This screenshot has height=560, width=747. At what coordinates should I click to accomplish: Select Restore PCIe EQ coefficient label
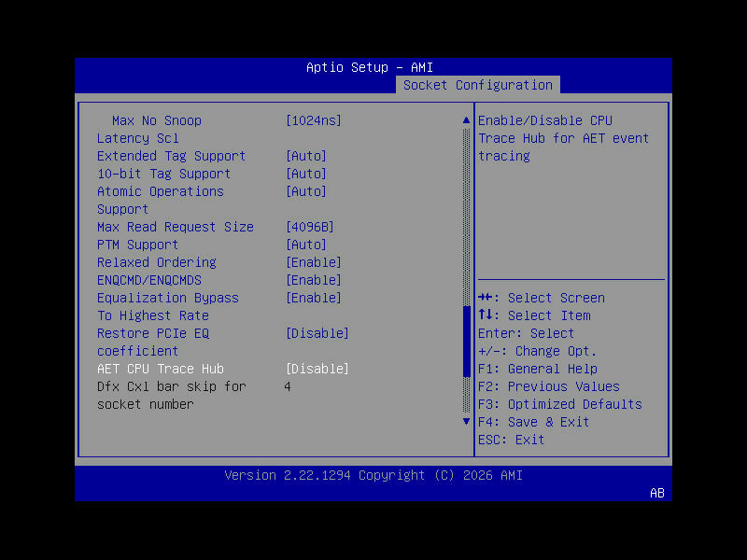(x=153, y=343)
